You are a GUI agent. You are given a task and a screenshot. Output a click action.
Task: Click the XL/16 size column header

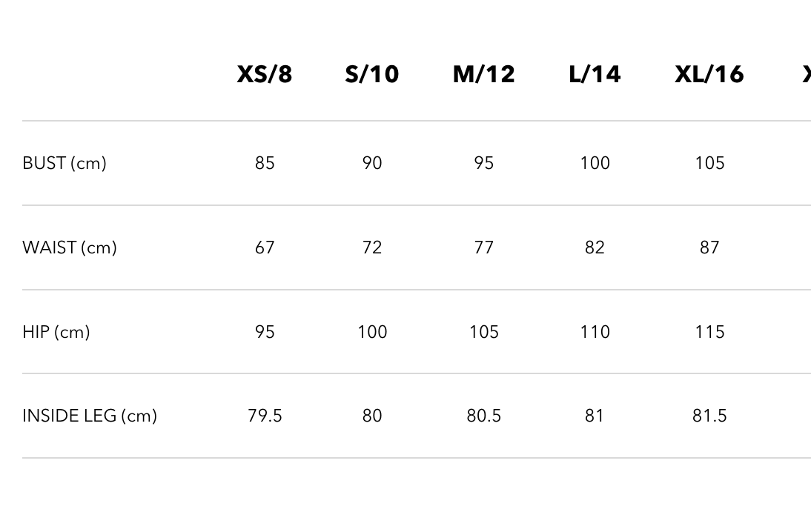(709, 74)
